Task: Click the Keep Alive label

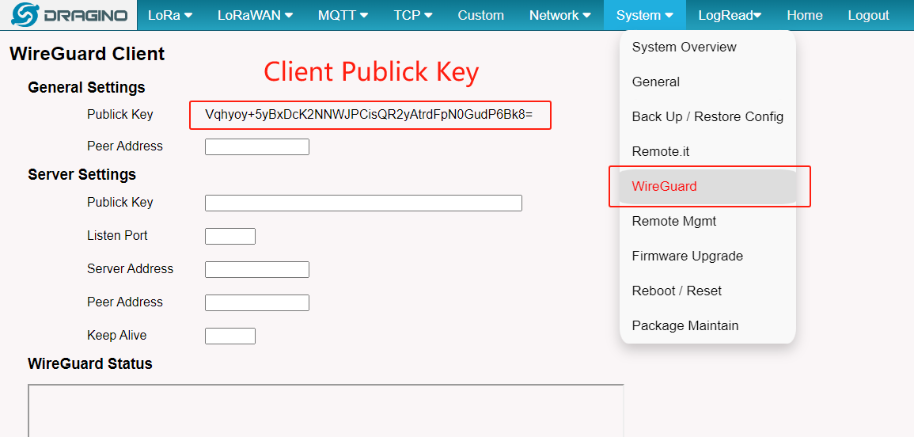Action: pos(117,336)
